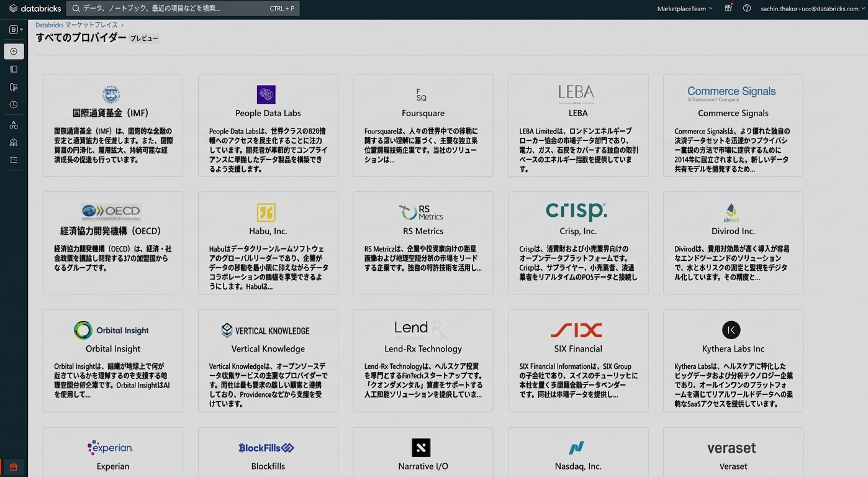Click the Commerce Signals logo image
868x477 pixels.
tap(731, 94)
